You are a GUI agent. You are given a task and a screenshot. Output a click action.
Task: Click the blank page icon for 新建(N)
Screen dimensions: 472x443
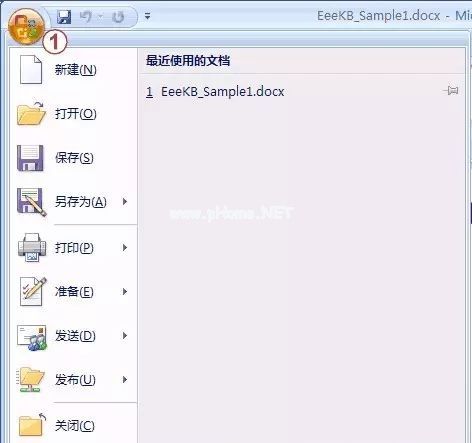pos(31,69)
